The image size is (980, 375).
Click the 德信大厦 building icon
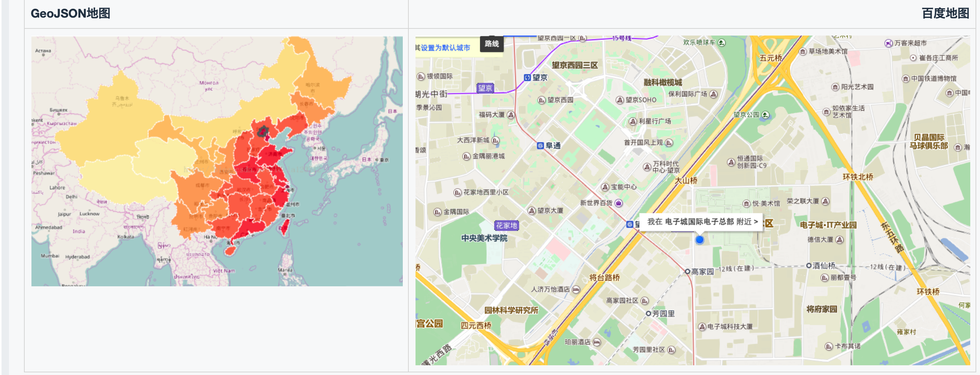point(840,240)
